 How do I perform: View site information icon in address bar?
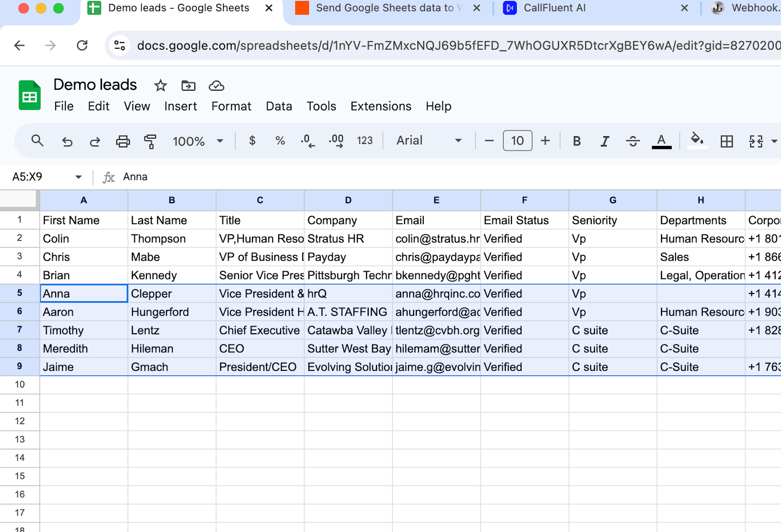tap(120, 45)
